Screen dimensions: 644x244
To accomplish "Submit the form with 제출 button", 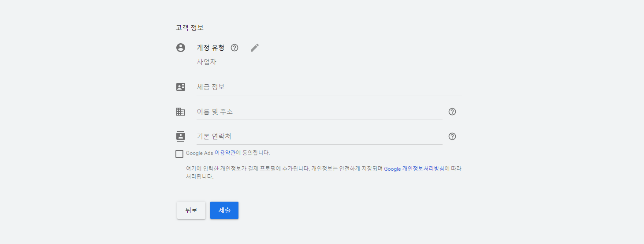I will click(224, 210).
